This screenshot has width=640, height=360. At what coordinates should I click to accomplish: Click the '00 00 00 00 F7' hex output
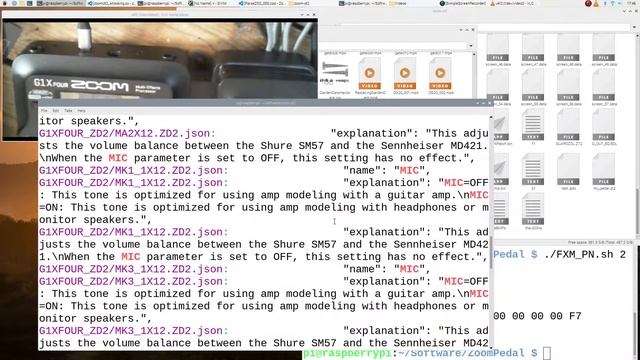(x=537, y=316)
